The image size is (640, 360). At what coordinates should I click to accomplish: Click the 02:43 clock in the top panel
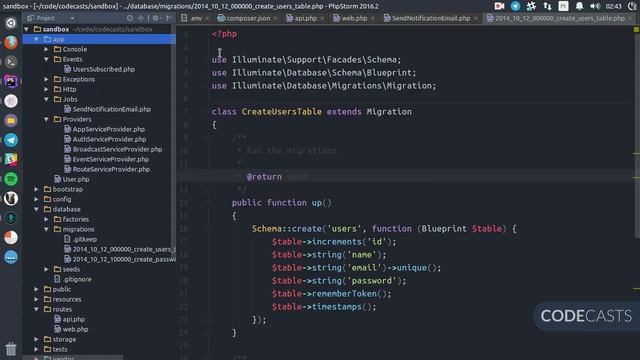coord(613,6)
